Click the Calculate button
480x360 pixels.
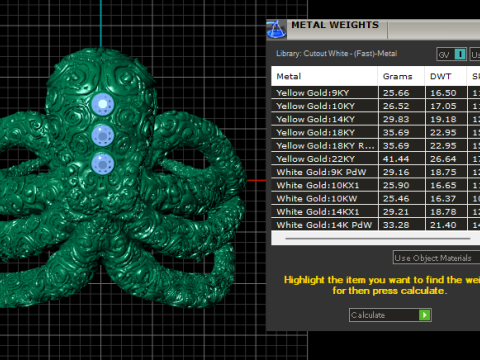point(390,315)
